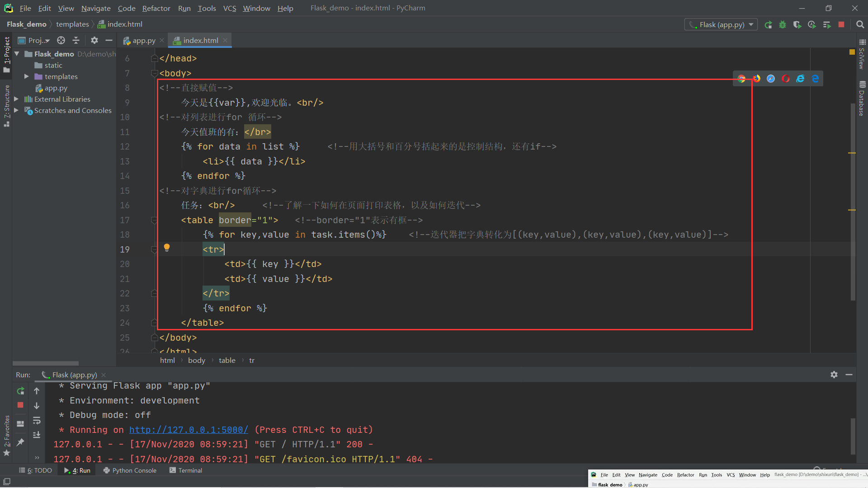The width and height of the screenshot is (868, 488).
Task: Open Terminal tool window button
Action: tap(186, 470)
